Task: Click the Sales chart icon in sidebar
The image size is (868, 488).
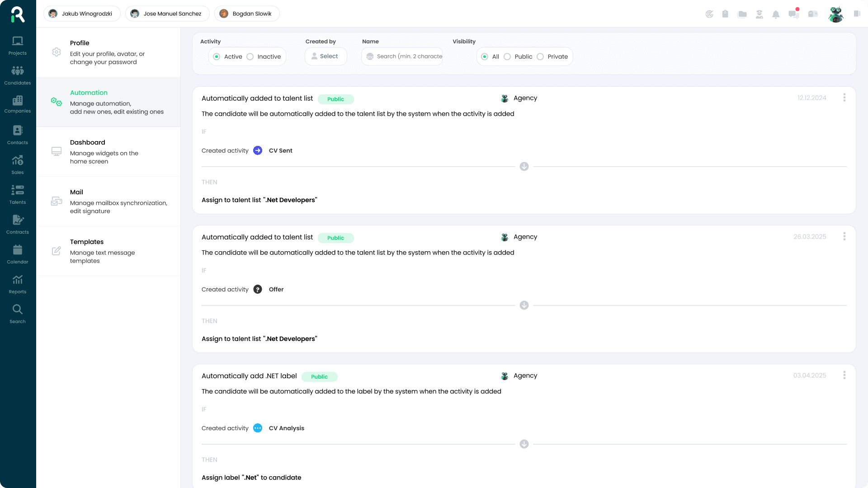Action: pyautogui.click(x=18, y=164)
